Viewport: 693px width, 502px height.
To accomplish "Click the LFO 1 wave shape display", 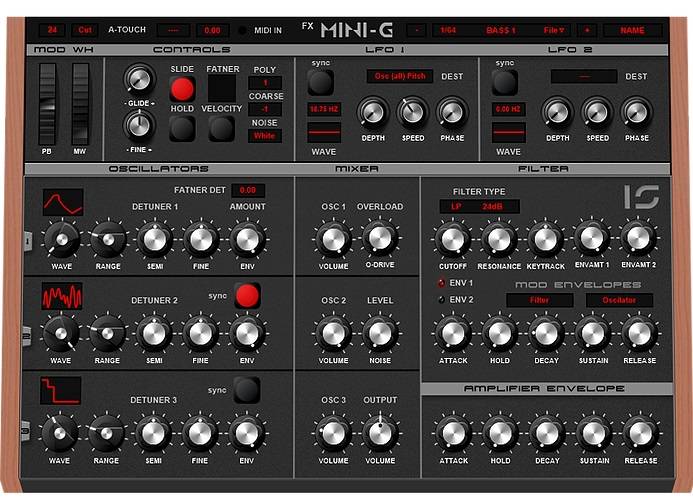I will click(x=324, y=132).
